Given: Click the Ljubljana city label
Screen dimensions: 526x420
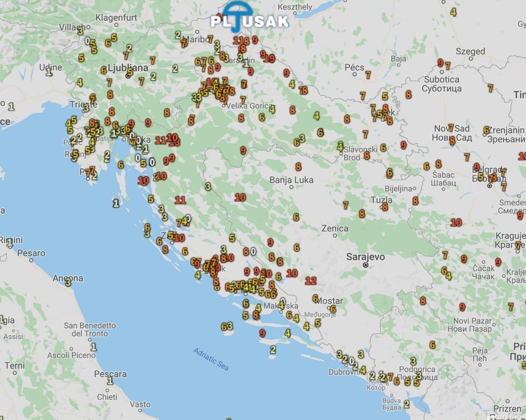Looking at the screenshot, I should tap(128, 68).
